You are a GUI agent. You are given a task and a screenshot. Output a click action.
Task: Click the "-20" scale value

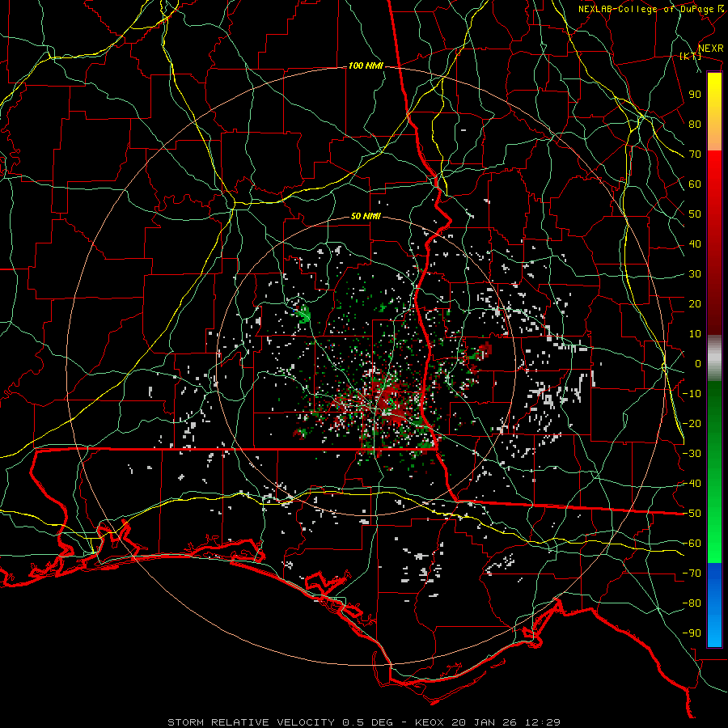click(x=692, y=424)
